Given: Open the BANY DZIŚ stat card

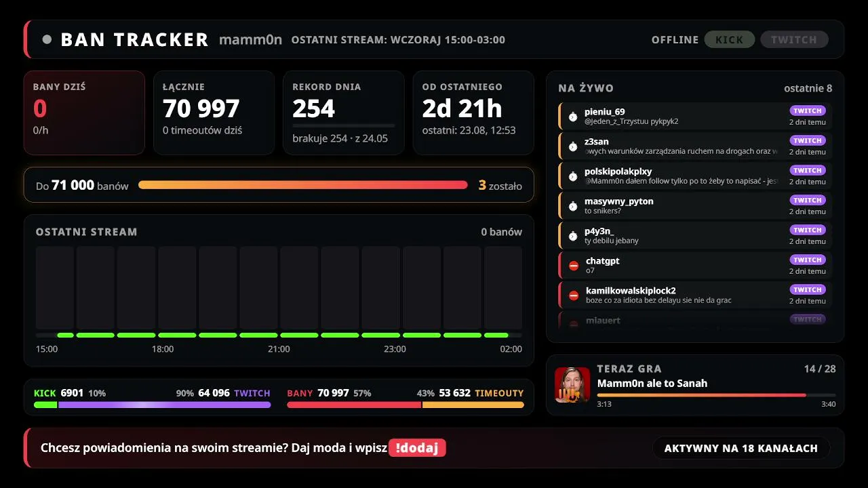Looking at the screenshot, I should pos(84,113).
